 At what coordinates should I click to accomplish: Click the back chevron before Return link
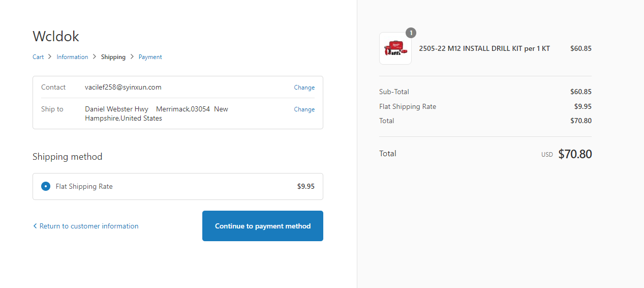pyautogui.click(x=35, y=226)
